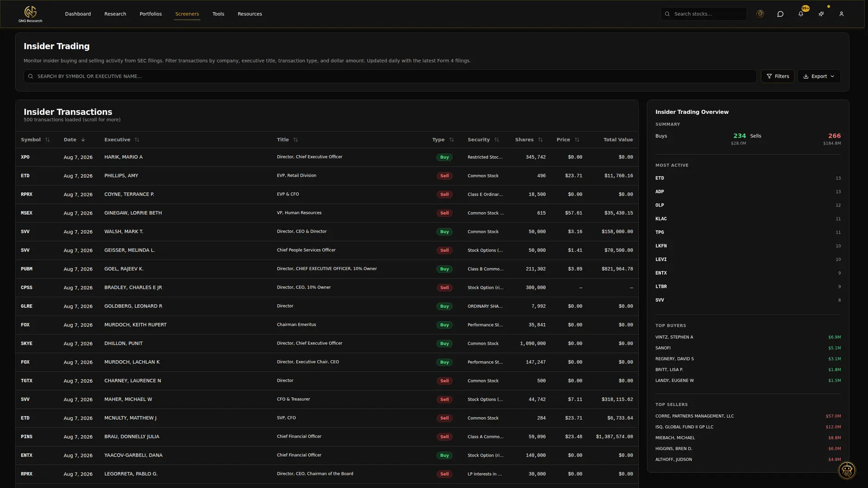
Task: Sort table by Type column arrows
Action: pyautogui.click(x=451, y=140)
